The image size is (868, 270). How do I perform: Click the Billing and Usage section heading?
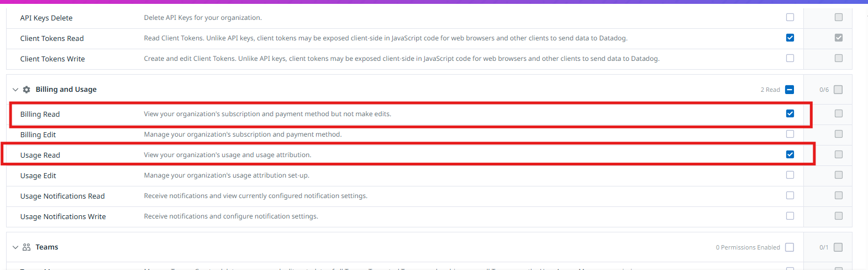click(x=66, y=90)
